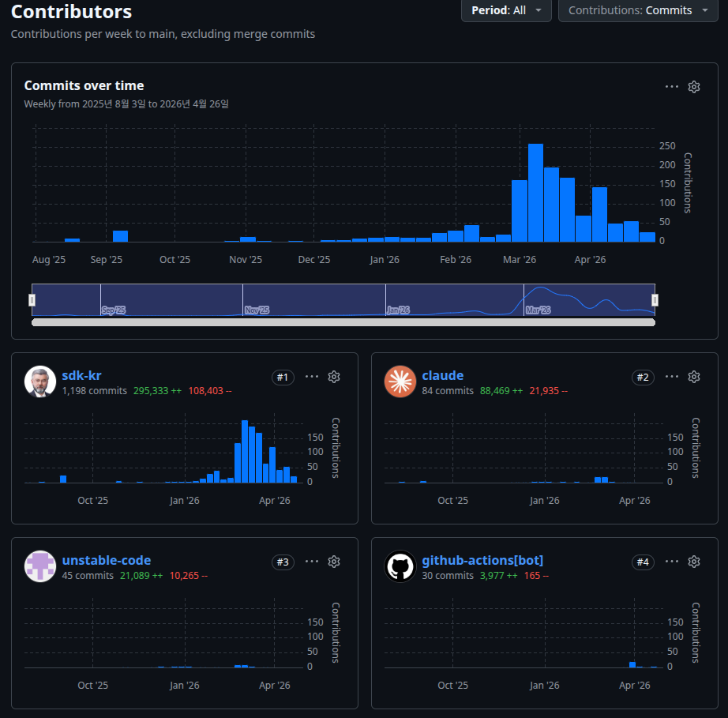The height and width of the screenshot is (718, 728).
Task: Expand the Contributions: Commits dropdown
Action: (x=638, y=10)
